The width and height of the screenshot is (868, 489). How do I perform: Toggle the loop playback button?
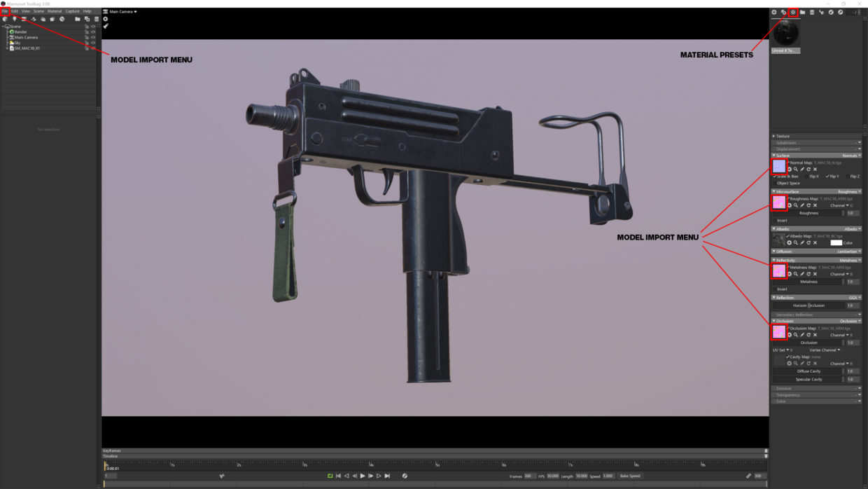coord(329,476)
